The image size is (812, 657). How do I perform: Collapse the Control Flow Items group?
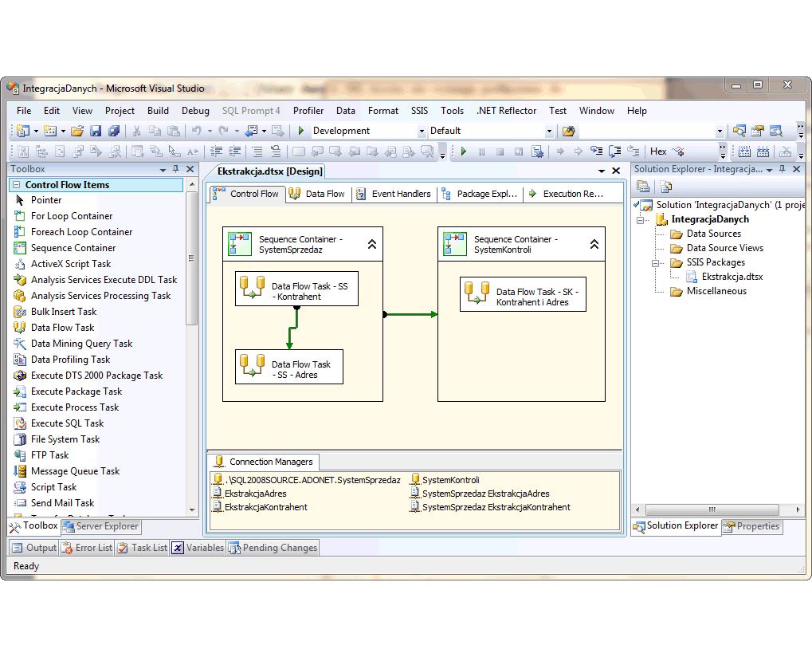pos(16,185)
